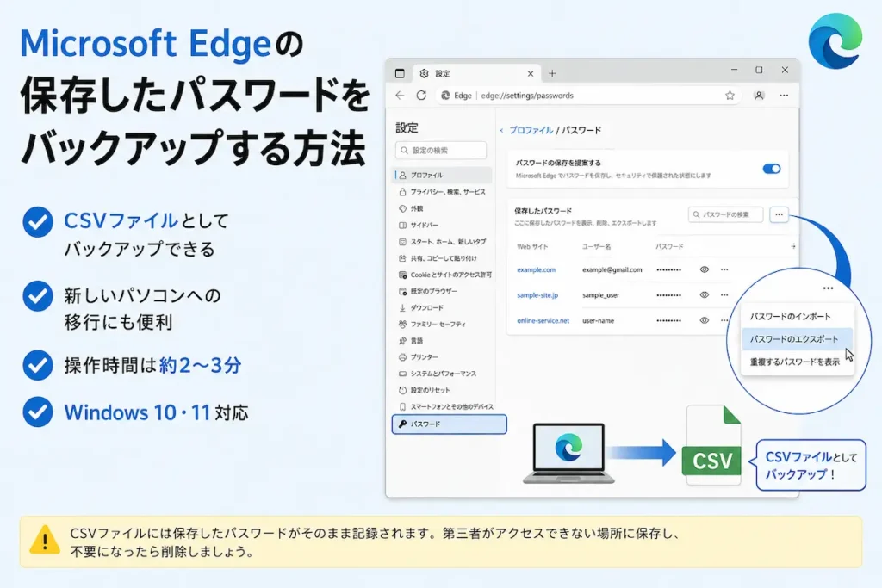Open ダウンロード settings section
882x588 pixels.
(421, 307)
